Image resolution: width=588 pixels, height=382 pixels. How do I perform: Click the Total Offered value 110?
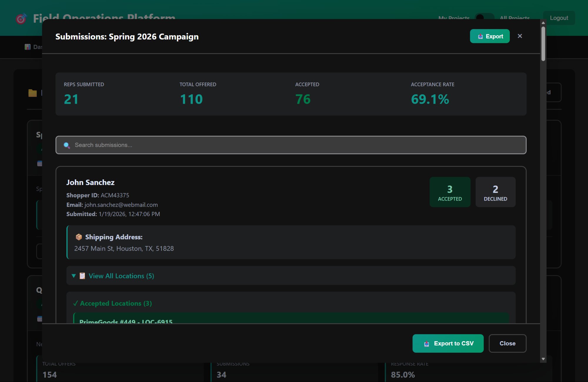191,99
